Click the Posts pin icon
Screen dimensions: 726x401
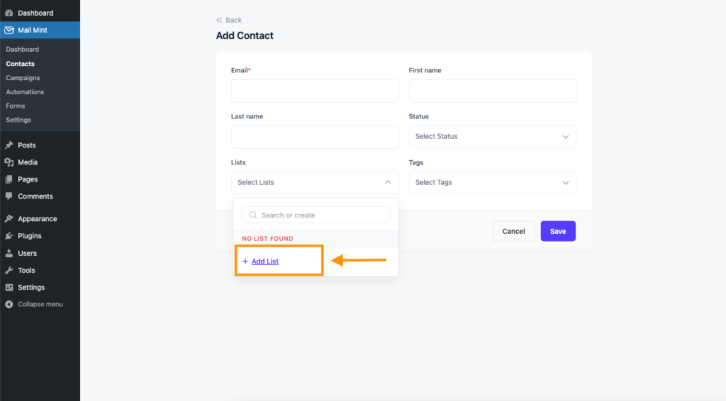click(x=9, y=145)
